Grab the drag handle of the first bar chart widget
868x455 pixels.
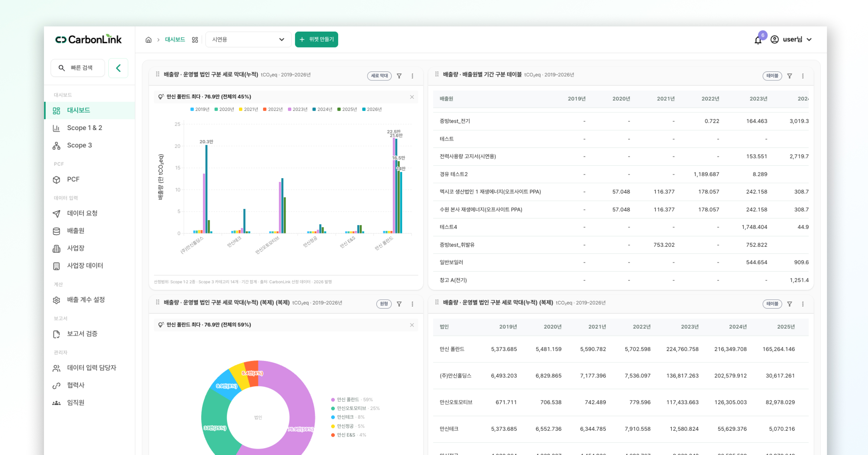tap(158, 74)
